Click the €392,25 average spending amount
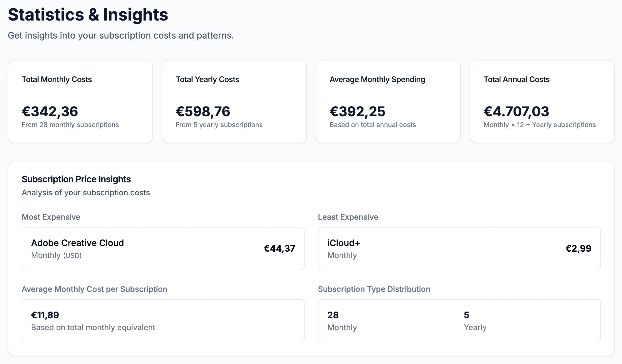This screenshot has width=622, height=364. point(357,112)
